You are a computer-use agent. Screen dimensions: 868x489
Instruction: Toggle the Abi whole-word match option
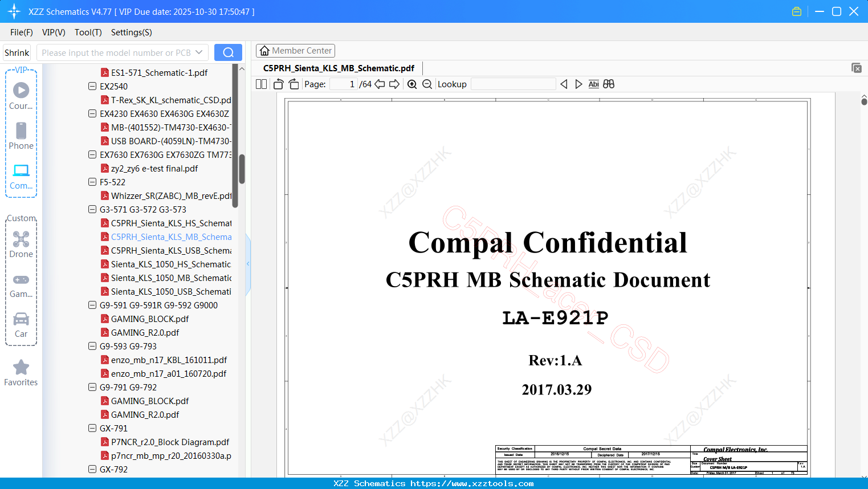click(593, 84)
